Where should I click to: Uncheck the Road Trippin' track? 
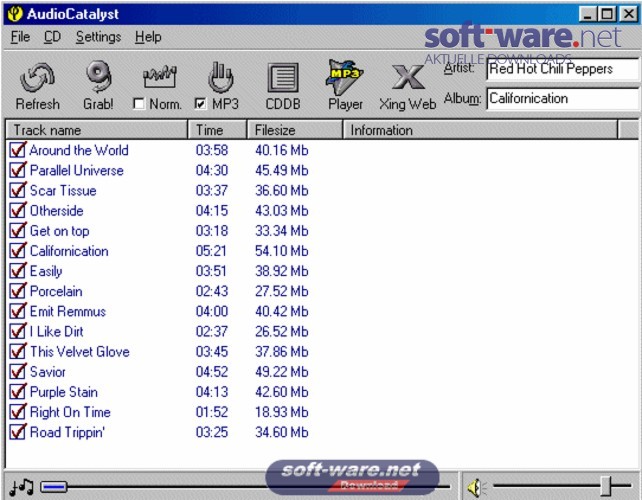pyautogui.click(x=18, y=432)
